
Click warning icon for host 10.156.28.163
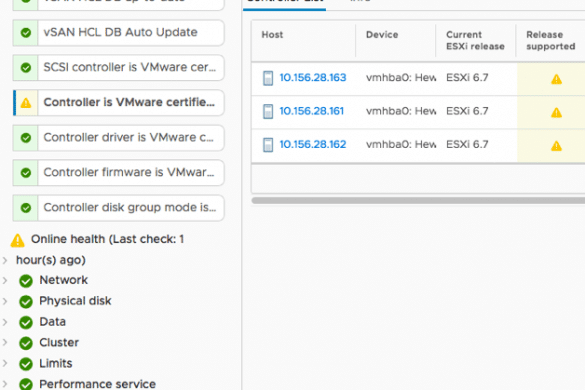click(556, 79)
